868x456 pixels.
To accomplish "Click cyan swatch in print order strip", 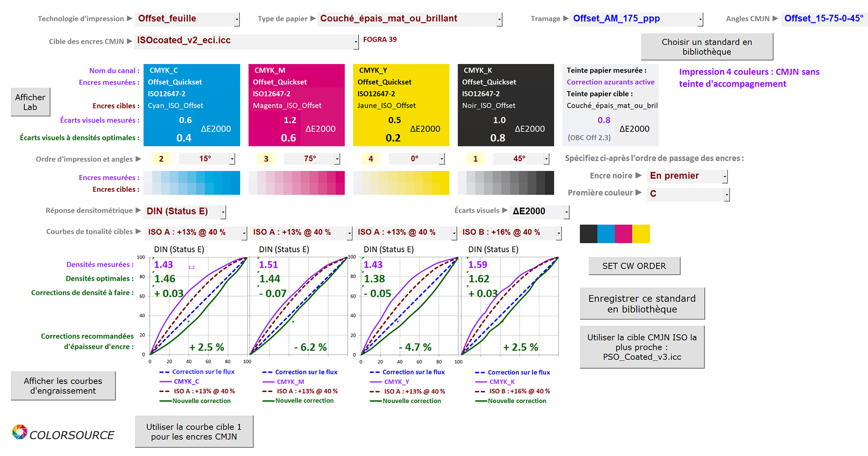I will [x=606, y=234].
